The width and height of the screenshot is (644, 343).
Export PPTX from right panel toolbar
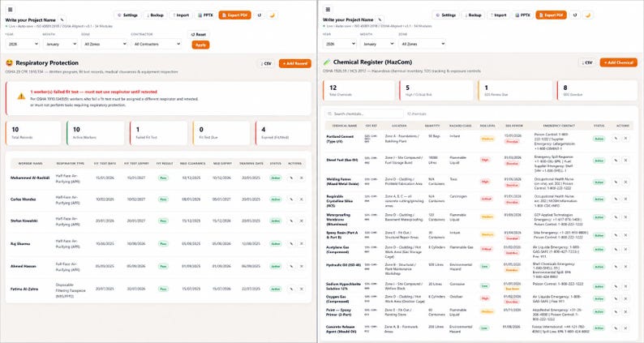(523, 15)
